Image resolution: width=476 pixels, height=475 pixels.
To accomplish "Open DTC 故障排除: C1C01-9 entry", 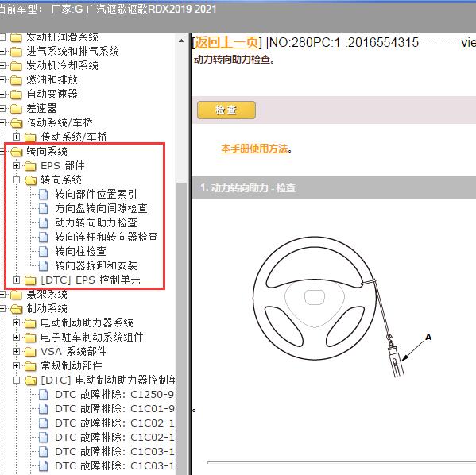I will [x=114, y=408].
